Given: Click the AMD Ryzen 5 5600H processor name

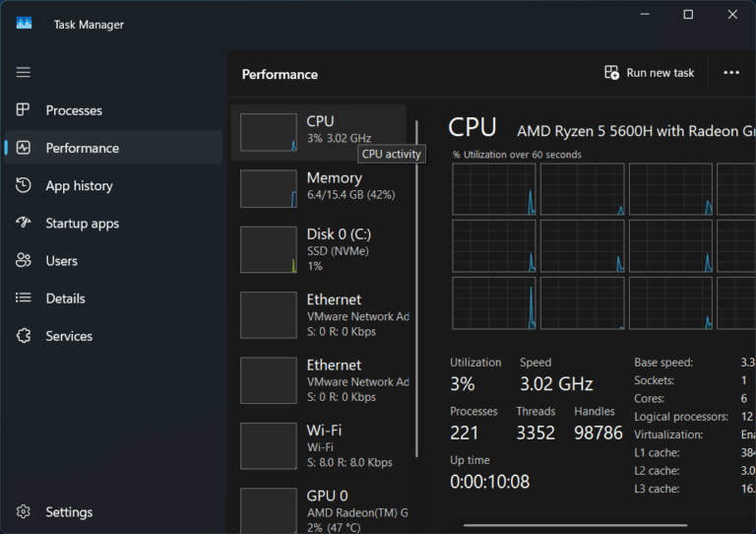Looking at the screenshot, I should [x=637, y=131].
